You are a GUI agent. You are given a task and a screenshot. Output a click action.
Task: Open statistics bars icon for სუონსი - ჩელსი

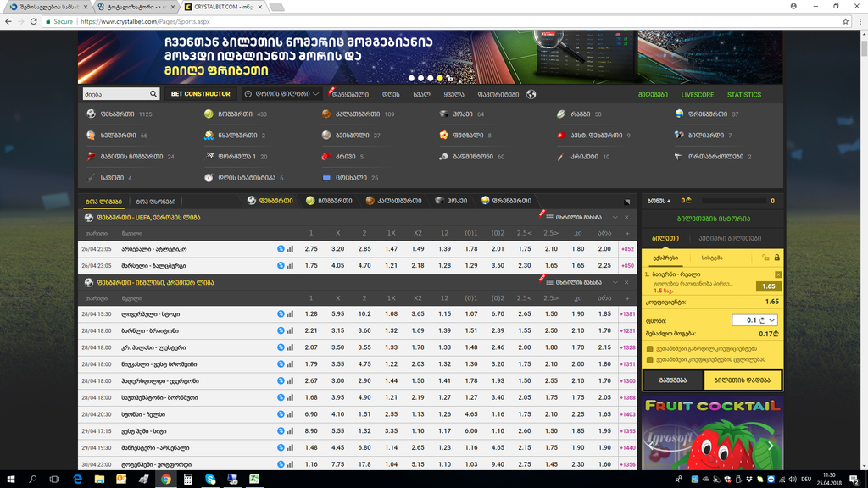tap(290, 413)
